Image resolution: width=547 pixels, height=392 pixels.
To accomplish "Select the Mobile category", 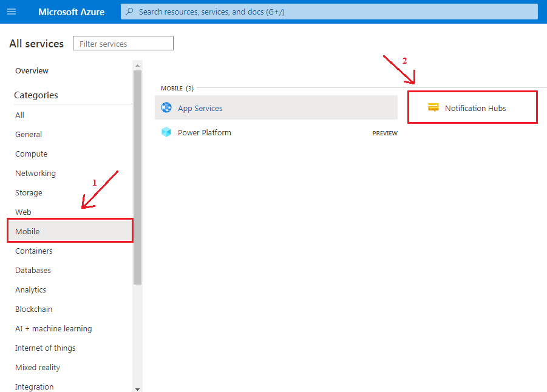I will [x=27, y=231].
